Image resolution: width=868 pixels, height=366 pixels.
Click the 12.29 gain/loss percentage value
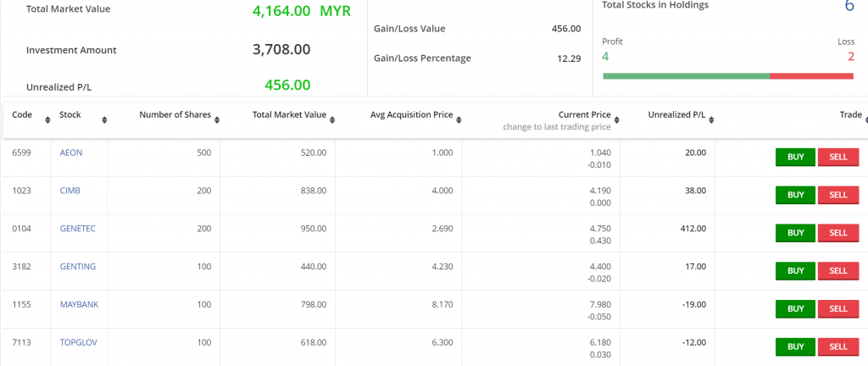point(569,58)
